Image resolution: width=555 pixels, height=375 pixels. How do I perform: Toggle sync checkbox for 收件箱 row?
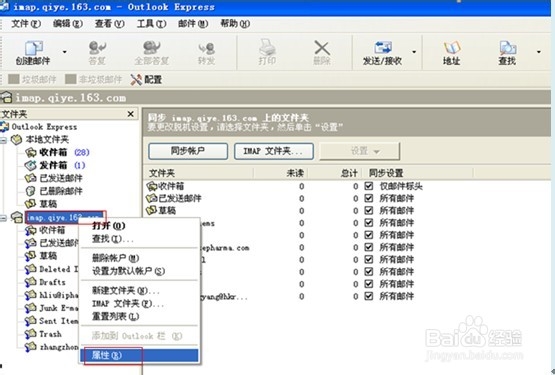369,186
